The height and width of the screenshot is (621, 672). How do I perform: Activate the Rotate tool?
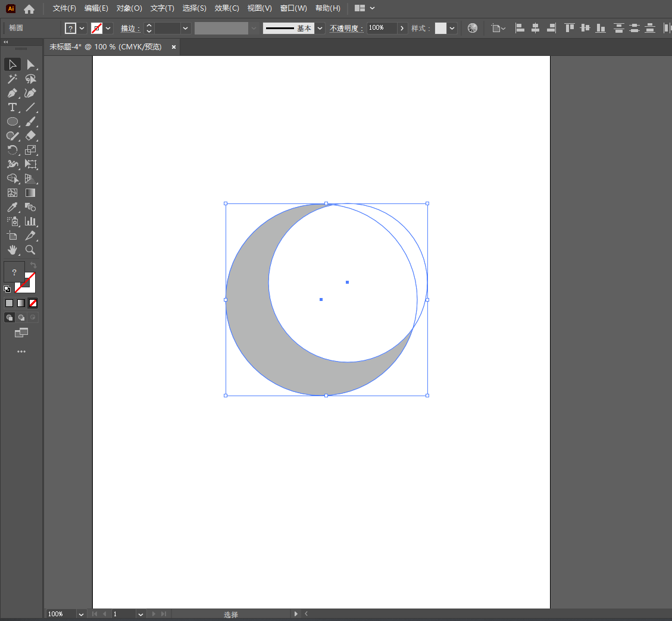click(x=12, y=150)
